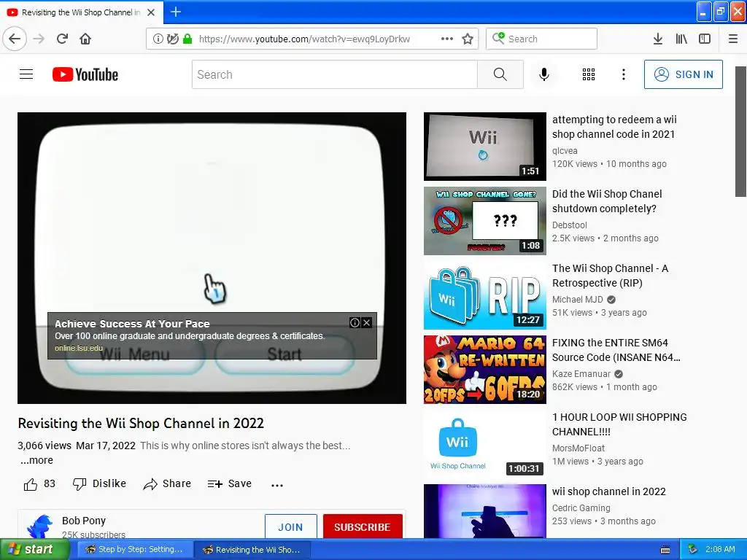The image size is (747, 560).
Task: Search with your voice microphone icon
Action: click(x=544, y=74)
